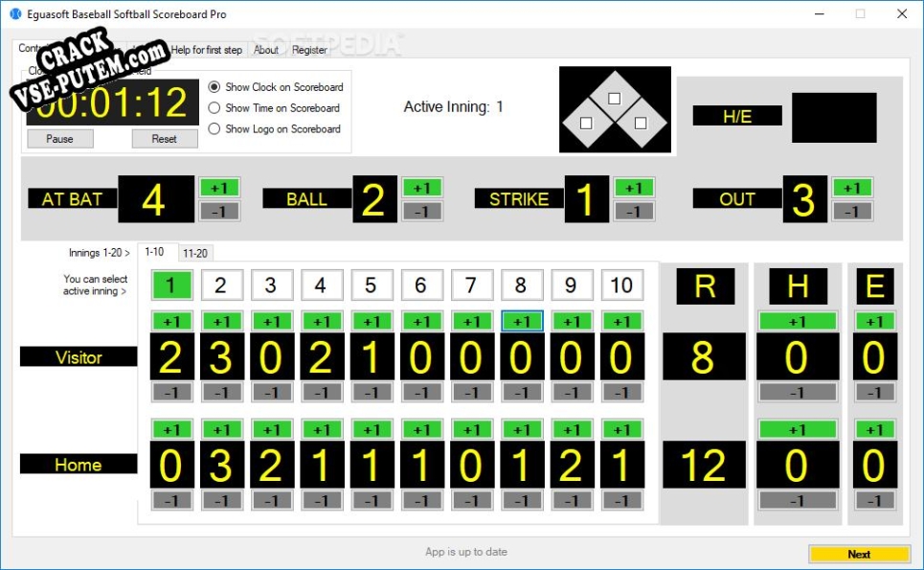Add Visitor run in inning 8
924x570 pixels.
pyautogui.click(x=522, y=321)
